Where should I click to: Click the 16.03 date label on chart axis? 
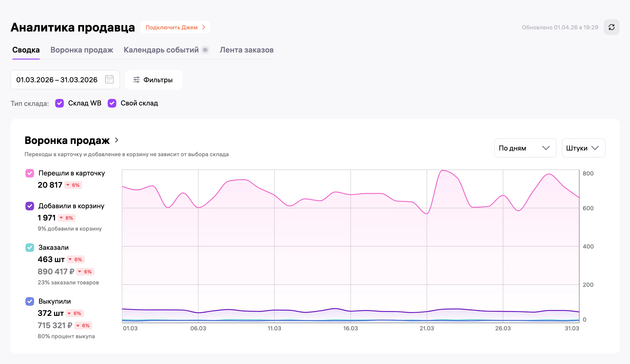[x=350, y=328]
